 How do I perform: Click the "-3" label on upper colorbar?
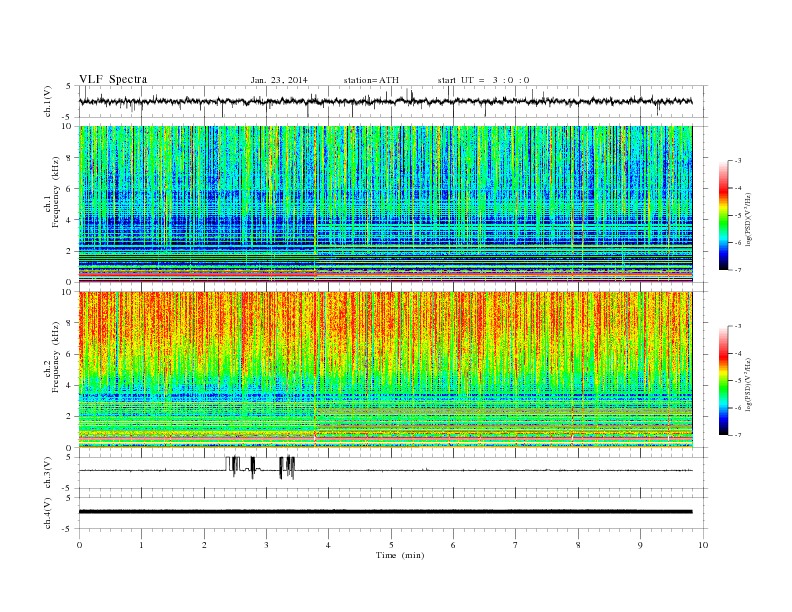click(x=738, y=161)
